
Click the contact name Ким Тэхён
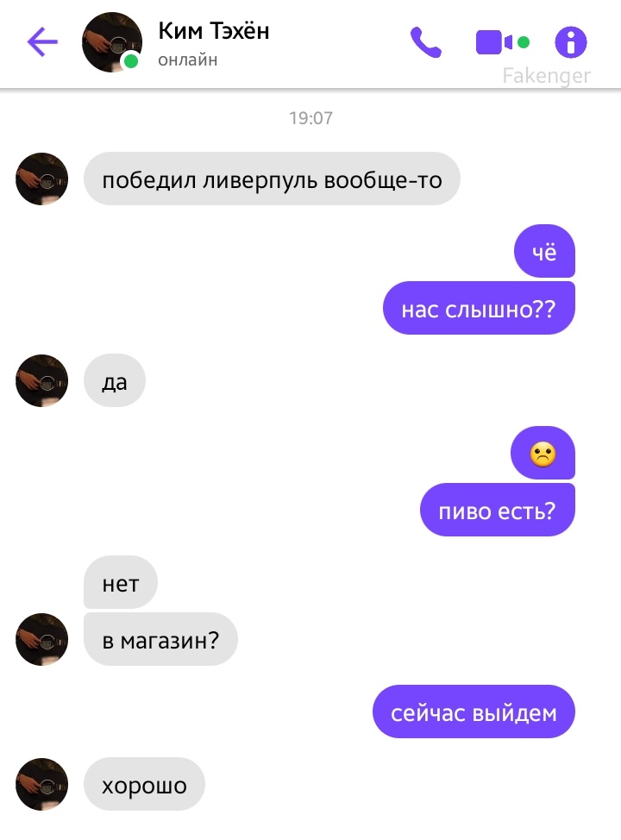214,31
